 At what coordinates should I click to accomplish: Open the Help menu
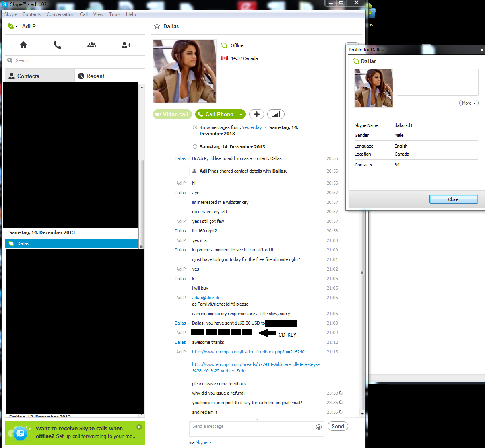tap(131, 14)
